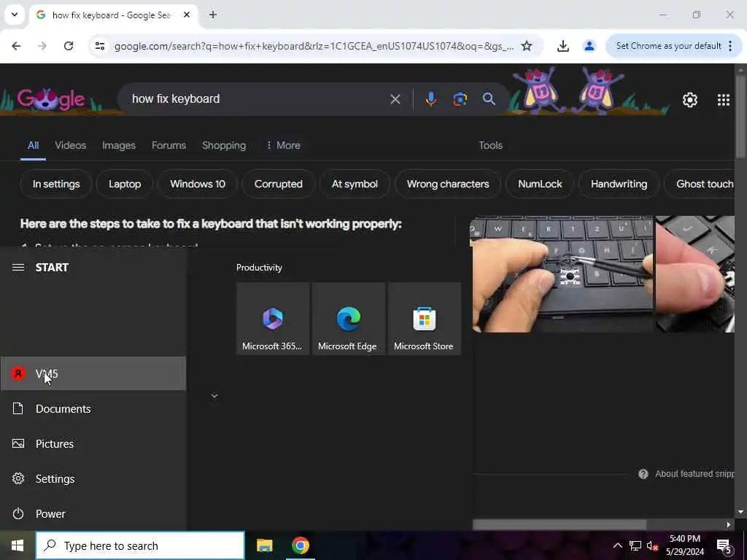Select the In settings filter chip
Viewport: 747px width, 560px height.
[x=56, y=184]
